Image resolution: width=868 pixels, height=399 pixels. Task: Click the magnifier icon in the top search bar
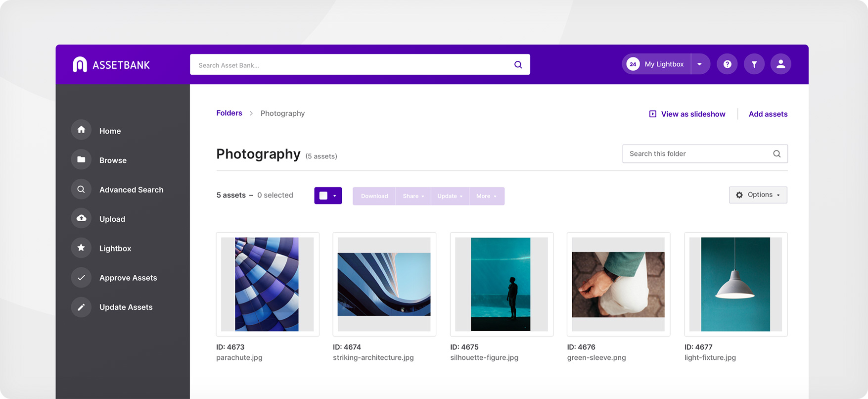[518, 65]
